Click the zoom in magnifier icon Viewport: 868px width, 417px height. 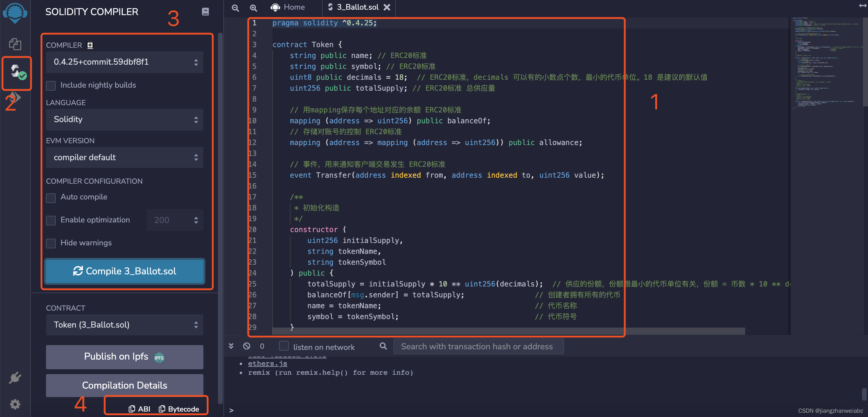(253, 8)
